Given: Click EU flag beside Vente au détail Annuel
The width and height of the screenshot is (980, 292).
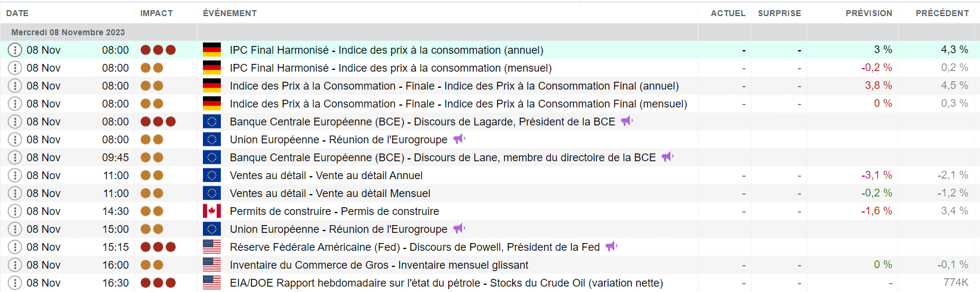Looking at the screenshot, I should click(x=212, y=176).
